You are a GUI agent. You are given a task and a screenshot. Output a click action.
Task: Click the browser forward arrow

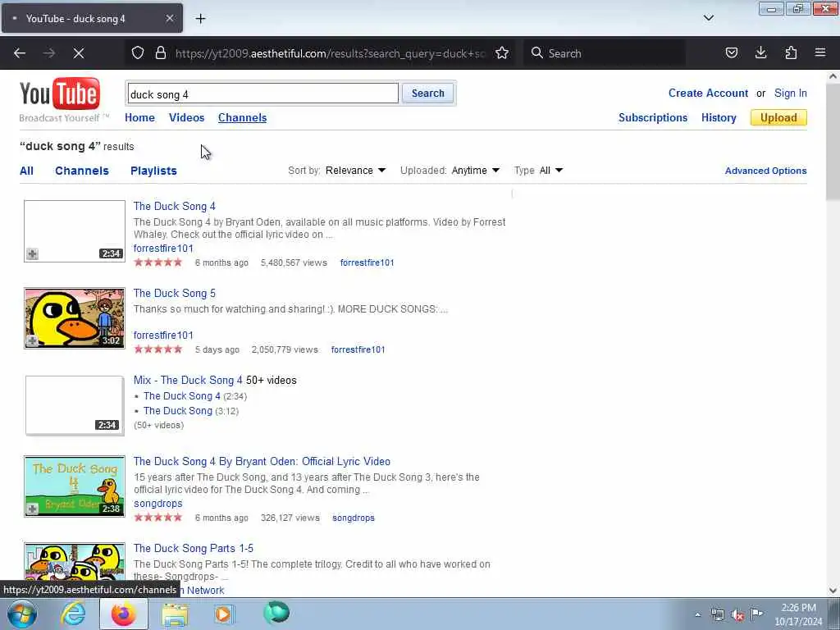(x=49, y=53)
